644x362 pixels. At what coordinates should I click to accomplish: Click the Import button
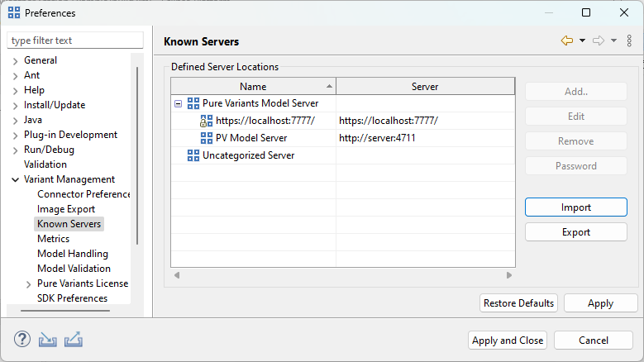point(575,207)
